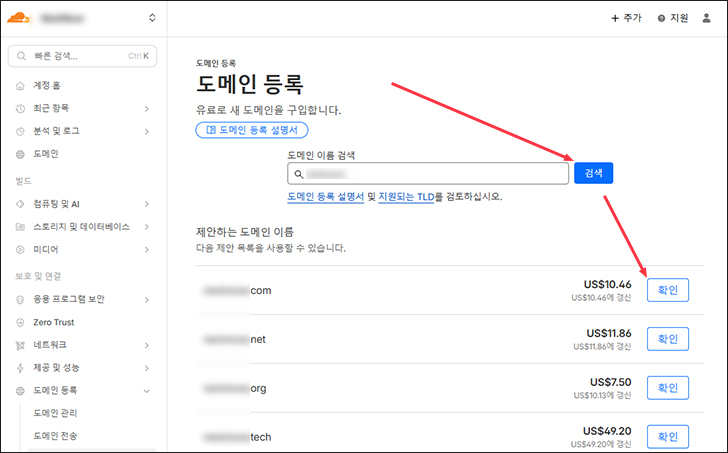Click the 네트워크 icon
The image size is (728, 453).
tap(20, 345)
